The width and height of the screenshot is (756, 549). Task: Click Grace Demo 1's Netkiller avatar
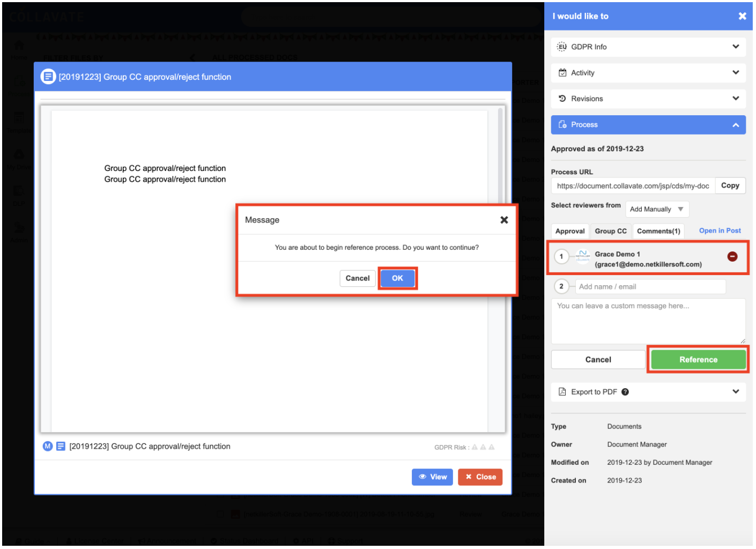[x=582, y=257]
